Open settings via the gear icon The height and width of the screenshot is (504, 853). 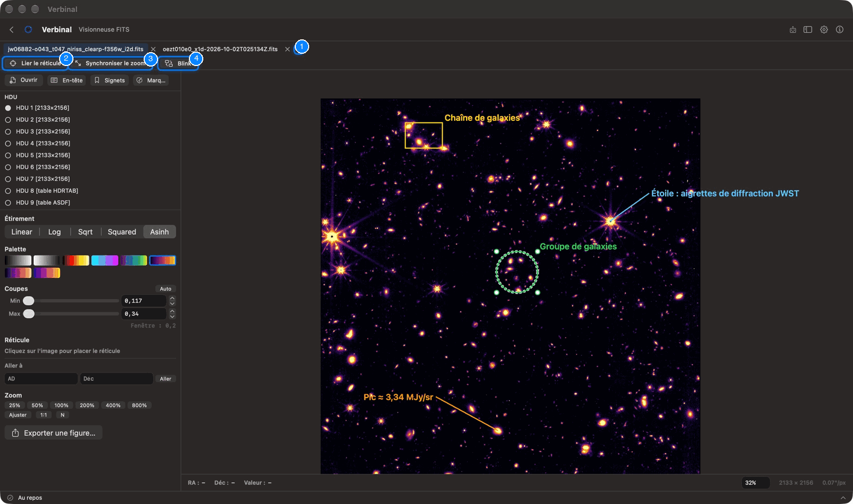[824, 30]
